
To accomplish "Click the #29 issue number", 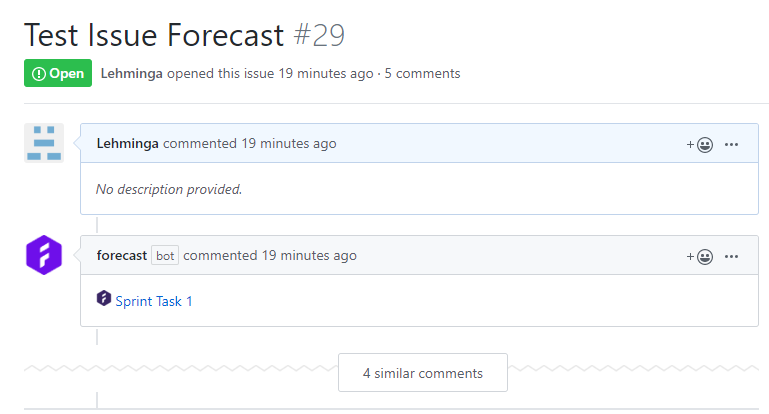I will (319, 35).
